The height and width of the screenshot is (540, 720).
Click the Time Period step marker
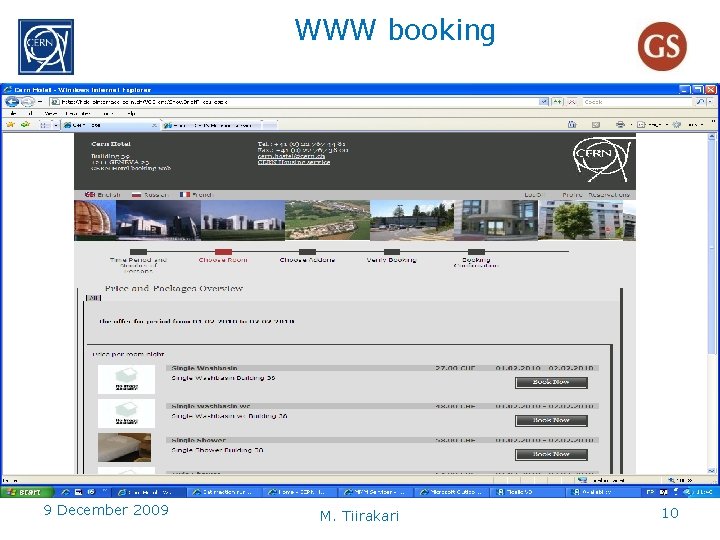tap(138, 252)
